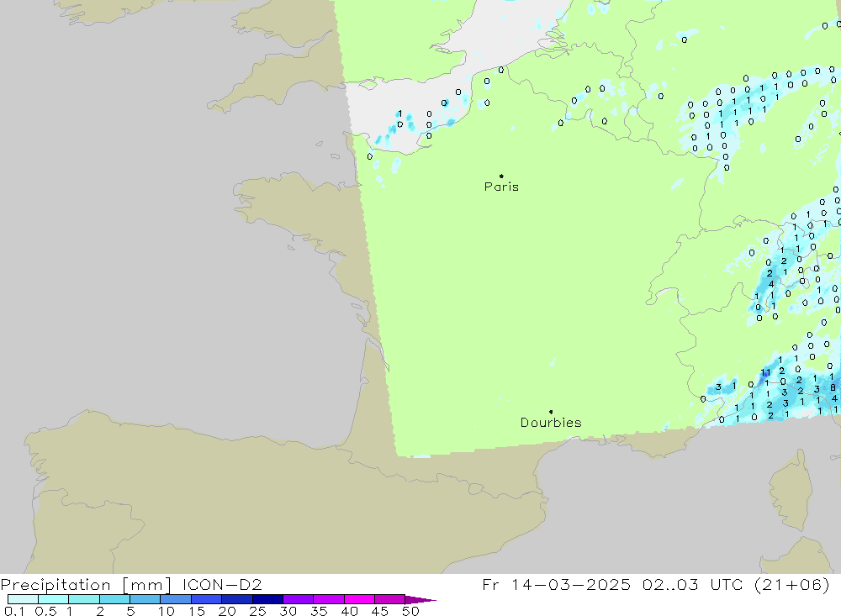The height and width of the screenshot is (616, 841).
Task: Click the '[mm]' unit label
Action: coord(146,585)
